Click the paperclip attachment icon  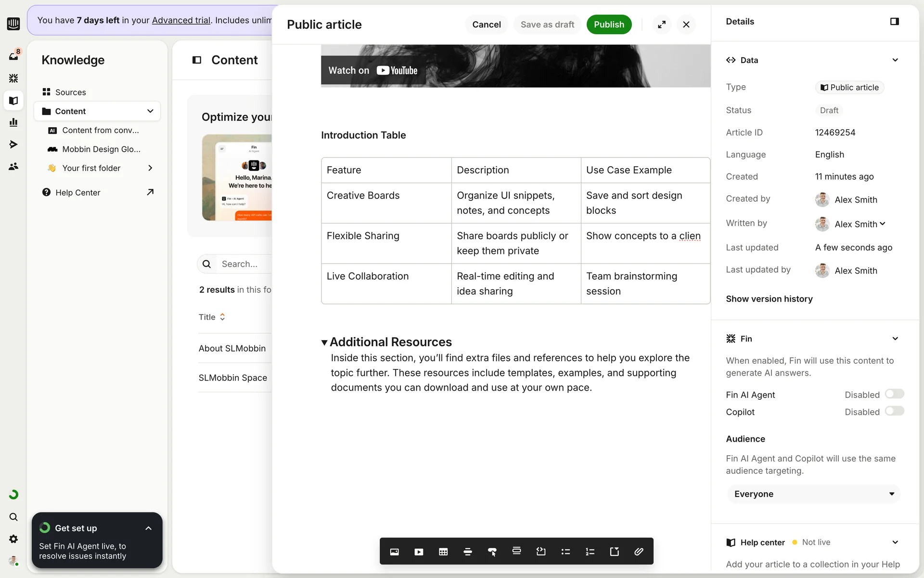pyautogui.click(x=639, y=552)
